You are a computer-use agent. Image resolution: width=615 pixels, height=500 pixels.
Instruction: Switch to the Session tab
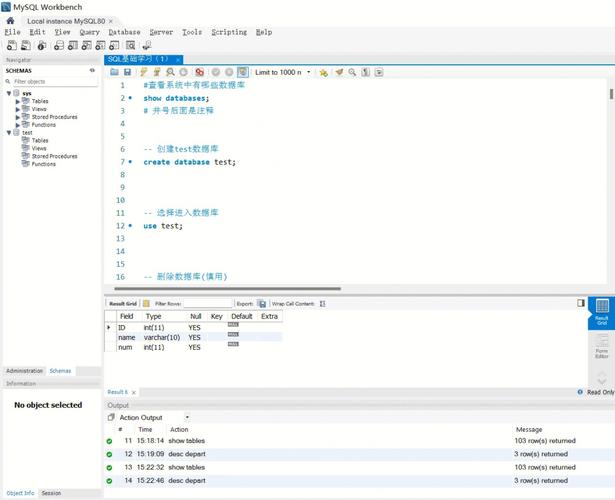point(51,493)
